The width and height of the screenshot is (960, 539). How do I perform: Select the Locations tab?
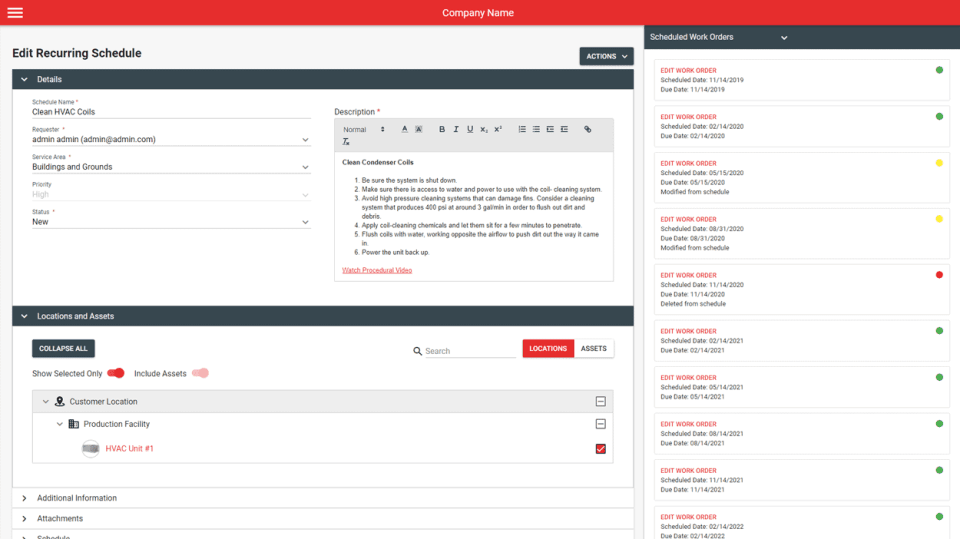(548, 349)
